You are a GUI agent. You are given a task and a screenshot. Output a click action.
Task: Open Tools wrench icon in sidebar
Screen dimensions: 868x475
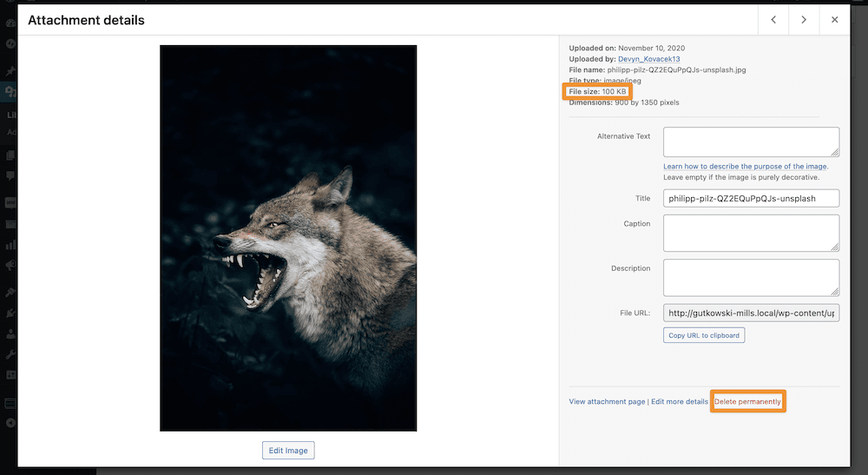tap(10, 354)
